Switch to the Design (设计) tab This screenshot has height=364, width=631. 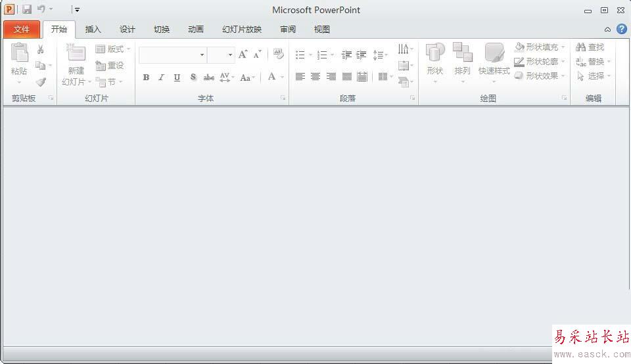tap(127, 30)
